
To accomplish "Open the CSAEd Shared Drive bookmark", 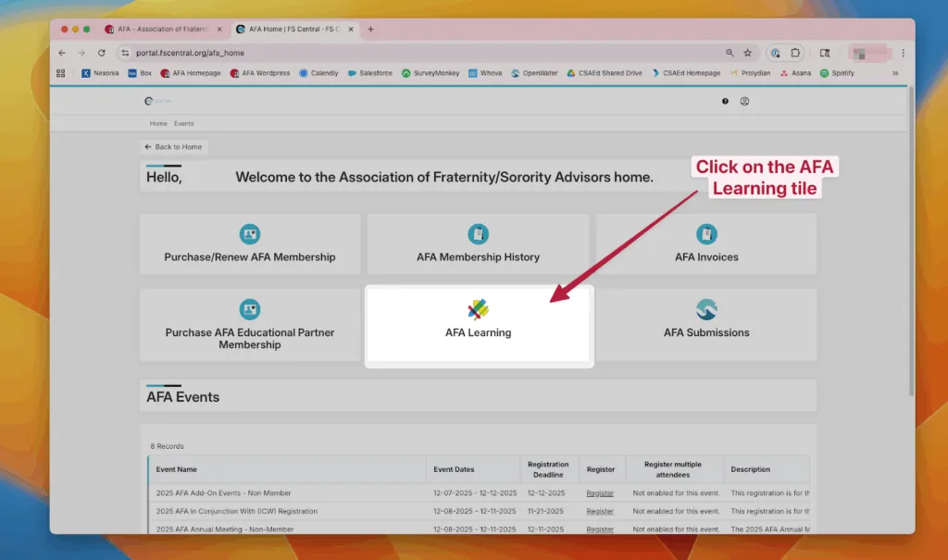I will 605,73.
